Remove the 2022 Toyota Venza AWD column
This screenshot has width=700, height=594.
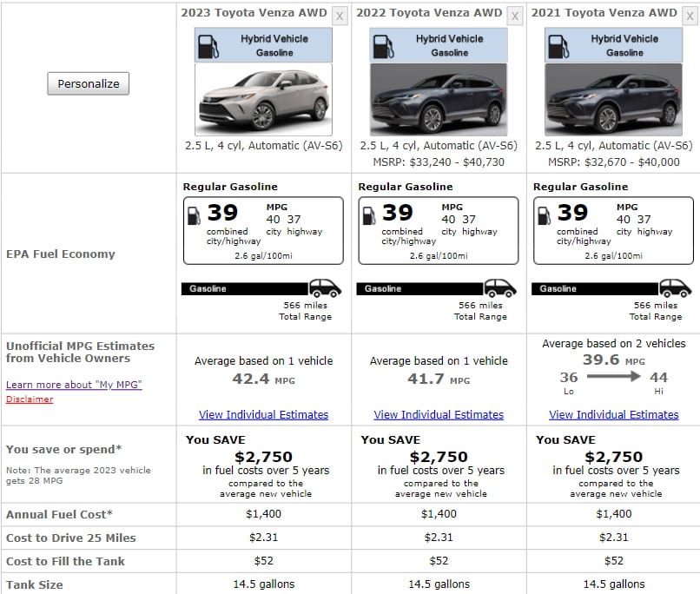click(x=515, y=16)
